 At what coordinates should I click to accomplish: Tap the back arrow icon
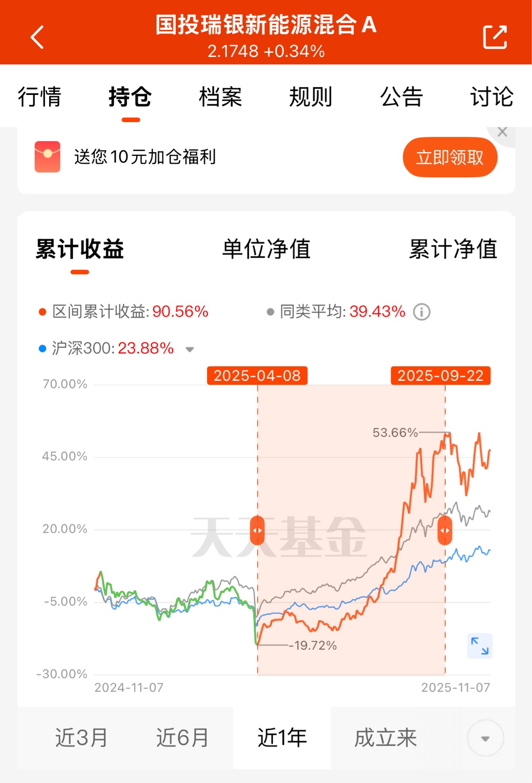[37, 37]
